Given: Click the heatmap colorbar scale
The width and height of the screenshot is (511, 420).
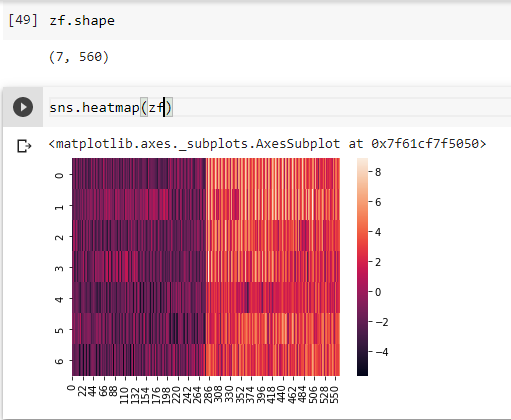Looking at the screenshot, I should click(x=362, y=267).
